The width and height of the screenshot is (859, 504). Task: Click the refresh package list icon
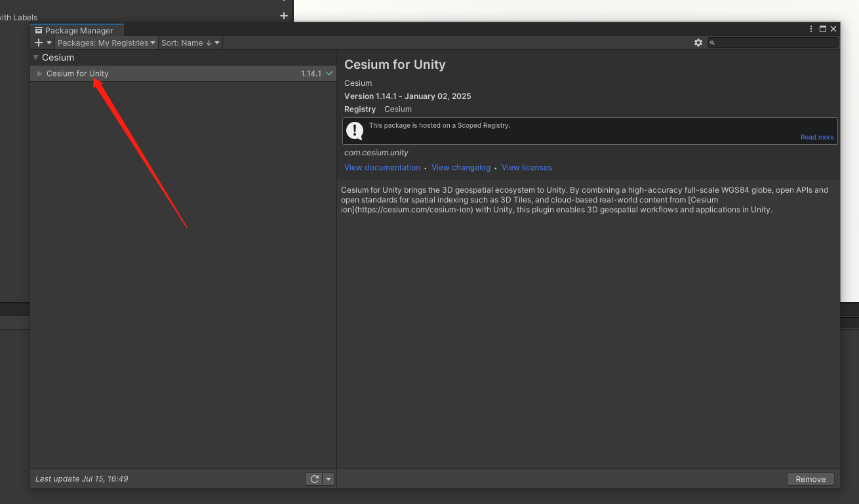[314, 479]
